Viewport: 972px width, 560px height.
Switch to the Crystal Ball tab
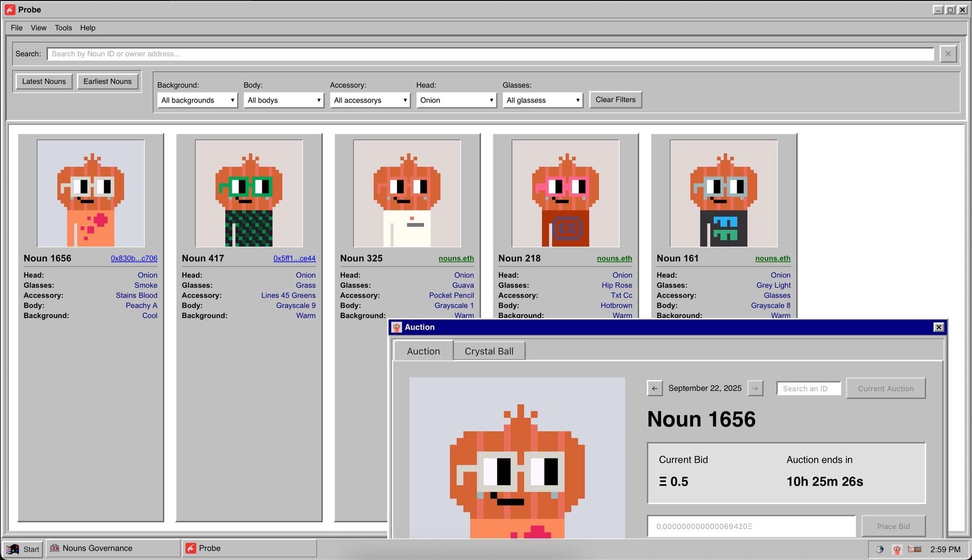click(488, 351)
